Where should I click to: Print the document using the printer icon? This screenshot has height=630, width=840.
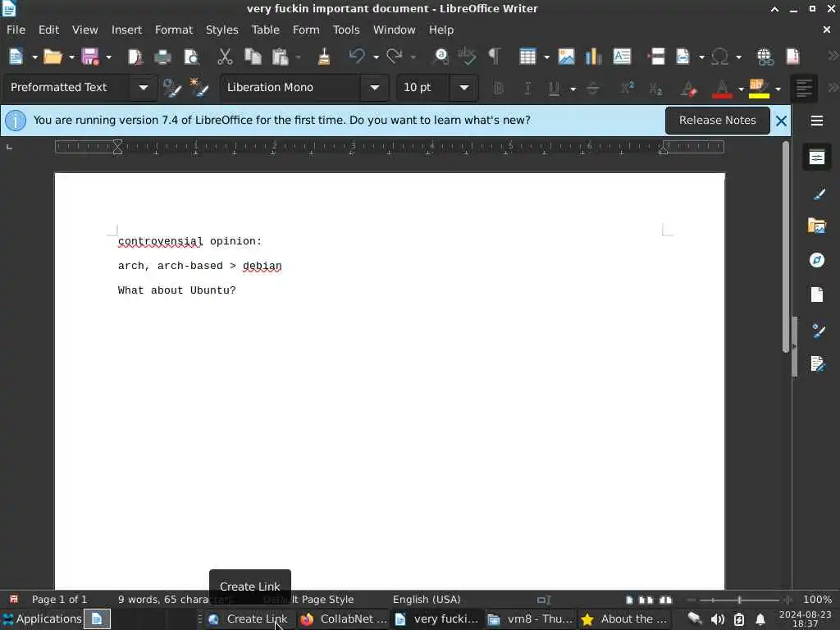click(x=163, y=57)
